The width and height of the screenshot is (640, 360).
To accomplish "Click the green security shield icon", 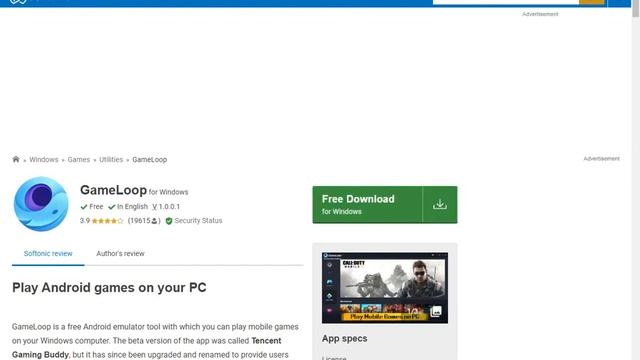I will click(169, 221).
